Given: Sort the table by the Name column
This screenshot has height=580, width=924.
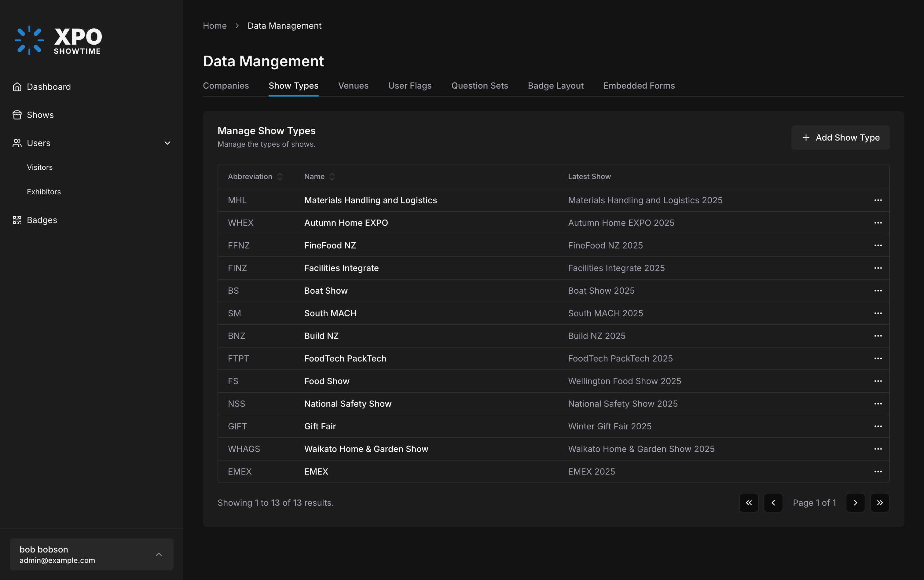Looking at the screenshot, I should pos(319,177).
